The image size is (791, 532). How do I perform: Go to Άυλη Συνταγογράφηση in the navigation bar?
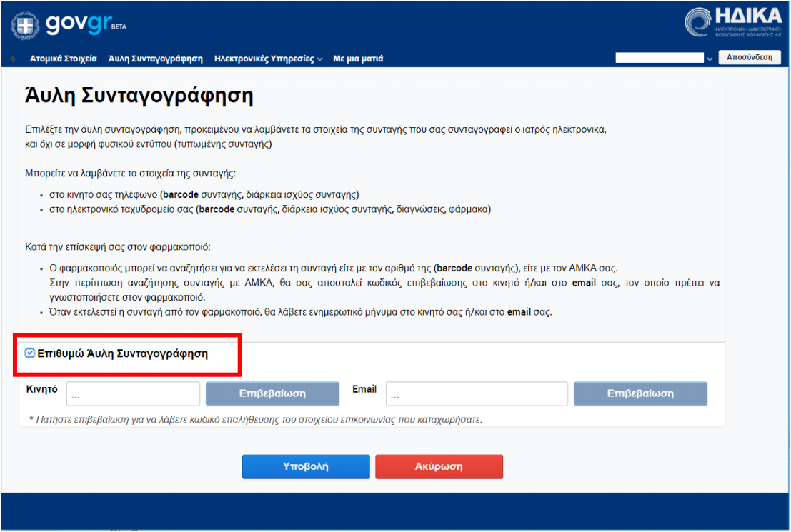tap(155, 59)
